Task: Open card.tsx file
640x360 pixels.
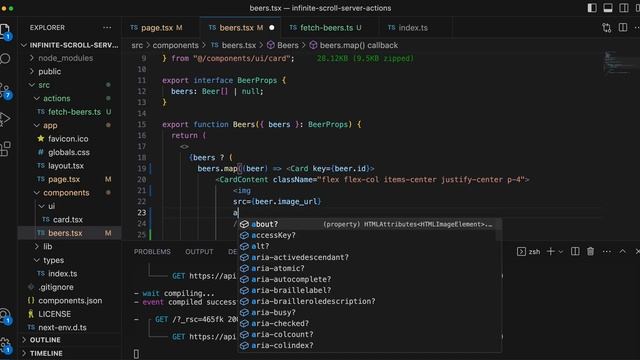Action: point(69,220)
